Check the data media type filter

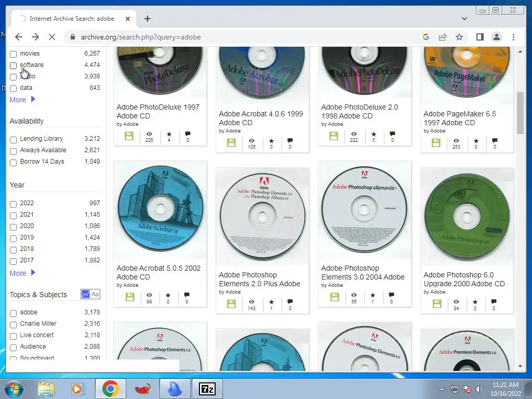pos(13,88)
